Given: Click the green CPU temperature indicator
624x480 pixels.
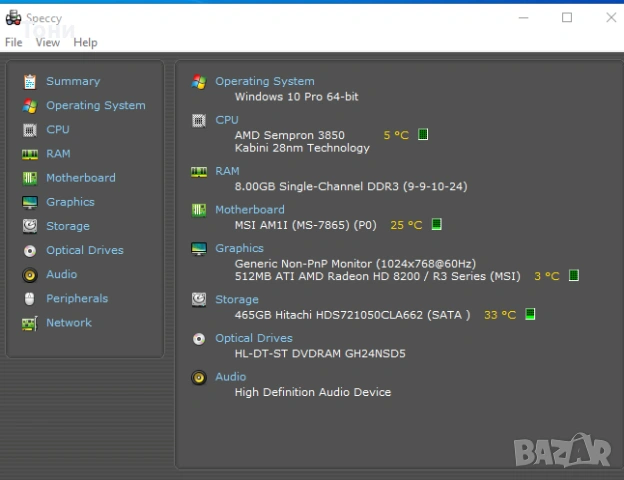Looking at the screenshot, I should (x=423, y=135).
